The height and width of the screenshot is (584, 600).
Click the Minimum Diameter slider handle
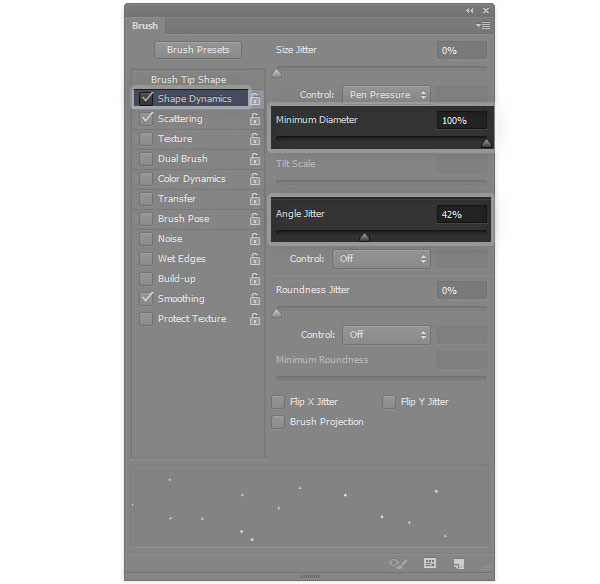click(486, 143)
